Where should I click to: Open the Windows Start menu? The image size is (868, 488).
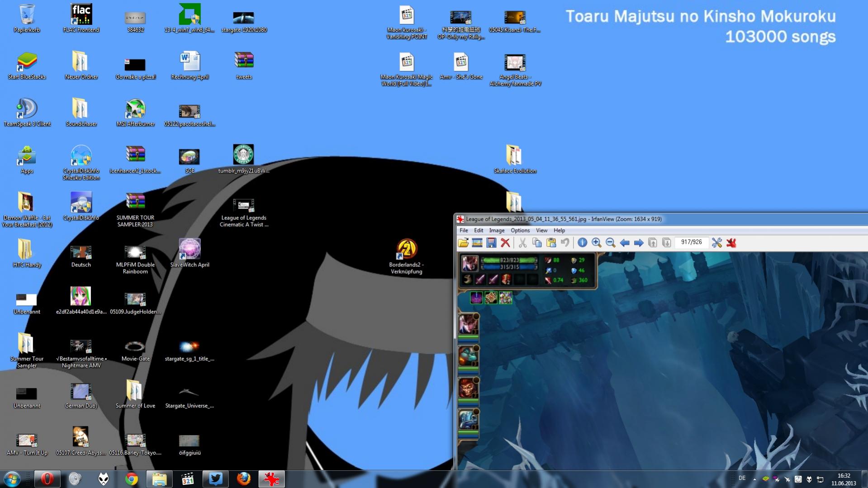[12, 479]
